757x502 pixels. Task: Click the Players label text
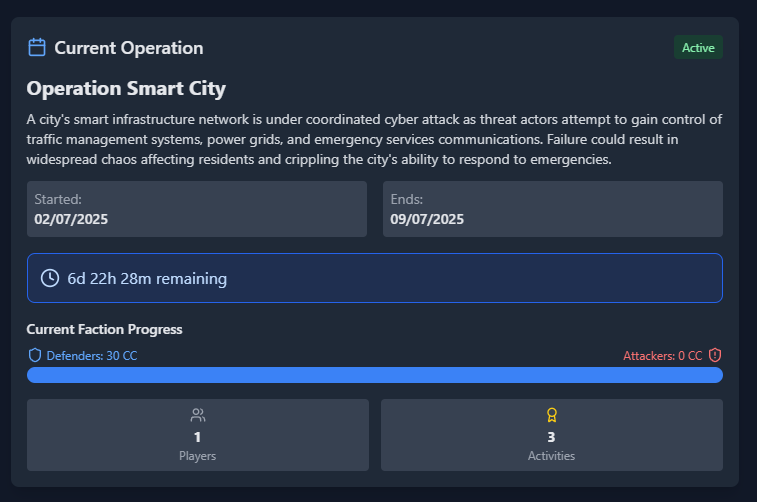pos(197,456)
